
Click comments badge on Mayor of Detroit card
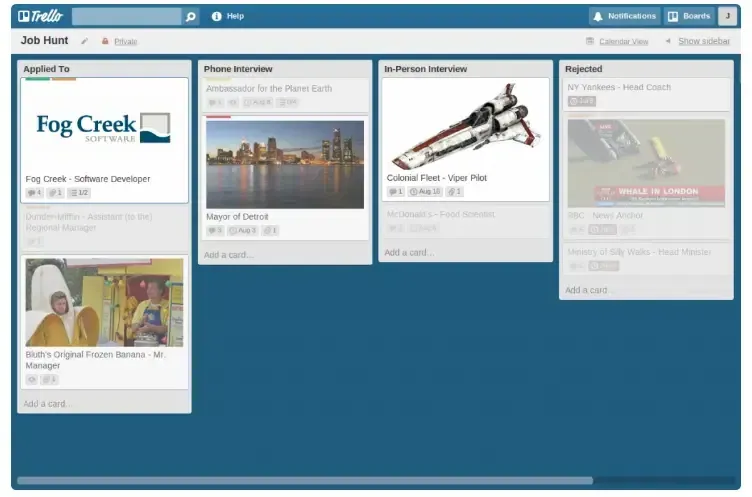(215, 230)
